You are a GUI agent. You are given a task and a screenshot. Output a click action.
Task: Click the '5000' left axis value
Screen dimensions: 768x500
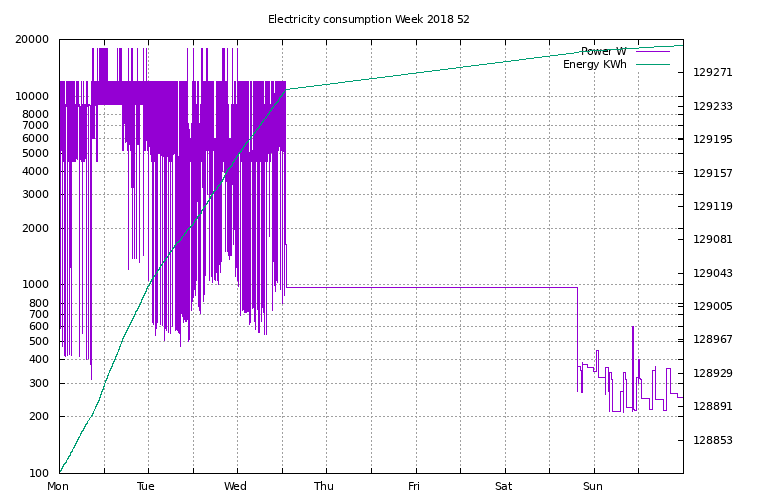pyautogui.click(x=35, y=153)
